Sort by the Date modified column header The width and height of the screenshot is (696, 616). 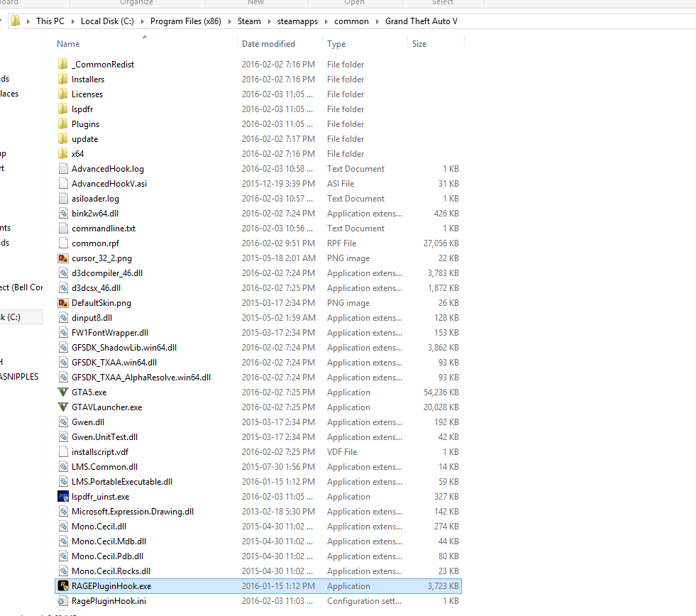click(x=268, y=43)
